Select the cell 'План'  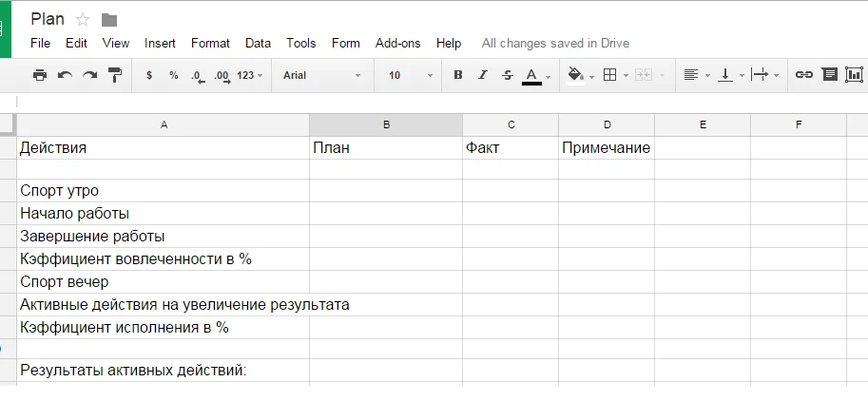[386, 147]
